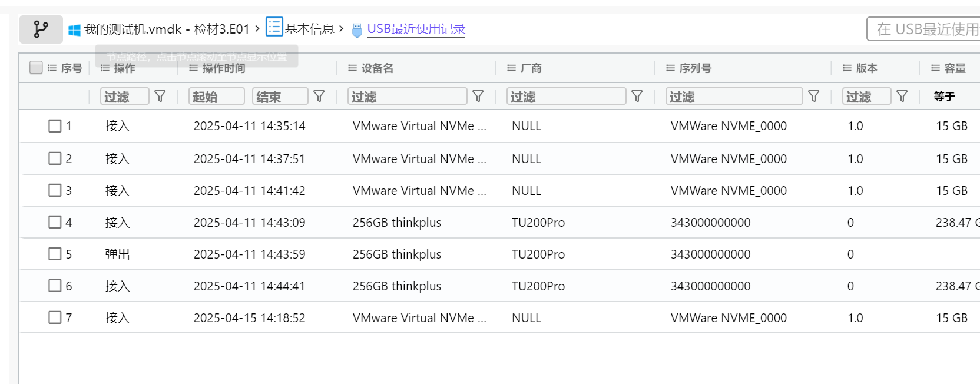This screenshot has width=980, height=384.
Task: Click VMware Virtual NVMe in row 1
Action: coord(419,126)
